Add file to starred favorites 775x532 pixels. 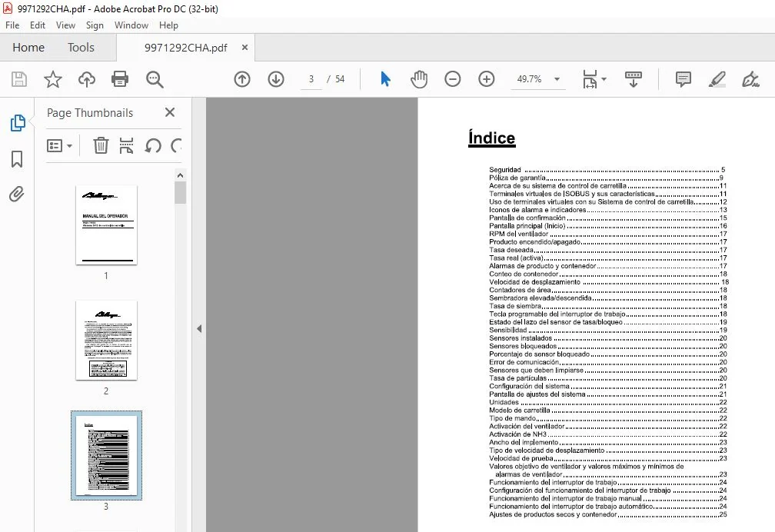(53, 79)
